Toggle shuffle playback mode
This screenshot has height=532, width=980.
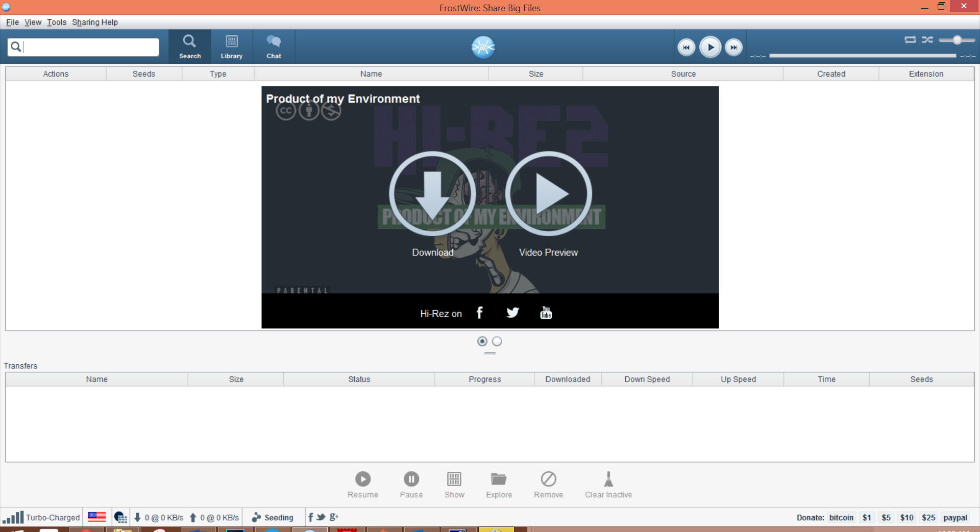coord(927,39)
